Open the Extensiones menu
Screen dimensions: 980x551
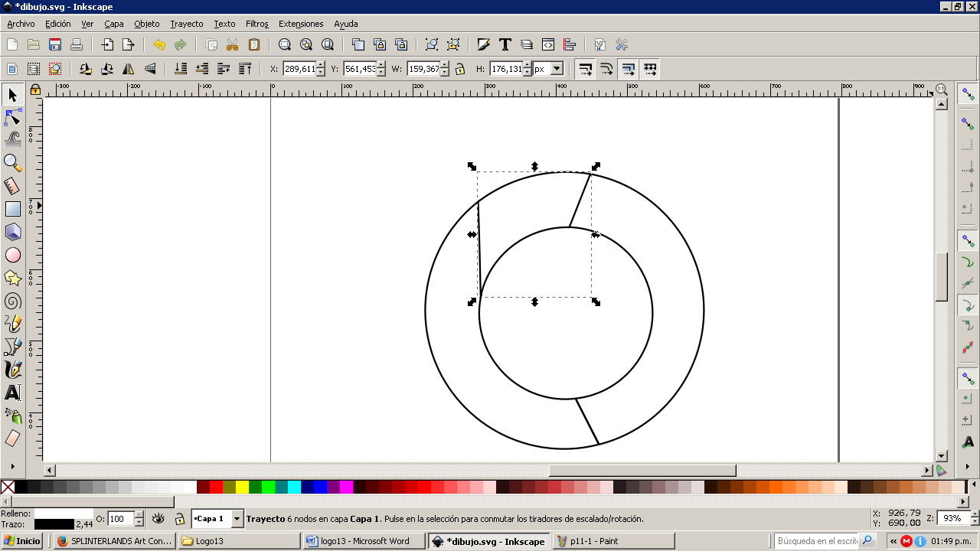[x=301, y=24]
